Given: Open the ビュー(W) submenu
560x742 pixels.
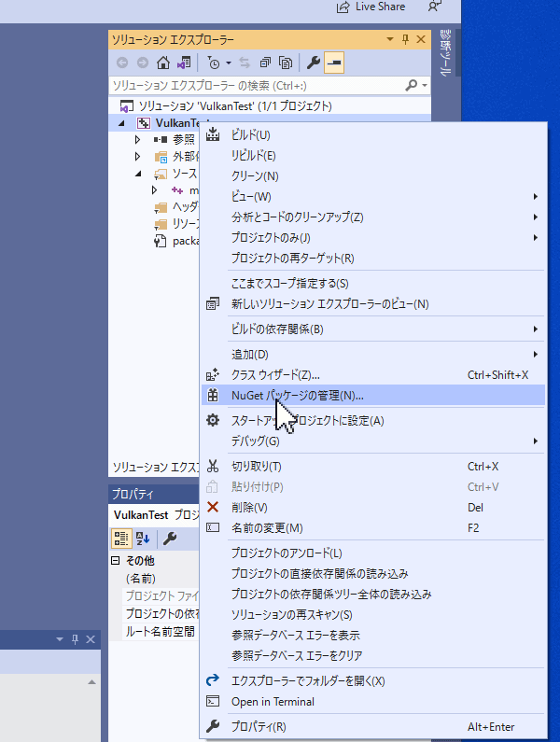Looking at the screenshot, I should [x=373, y=196].
